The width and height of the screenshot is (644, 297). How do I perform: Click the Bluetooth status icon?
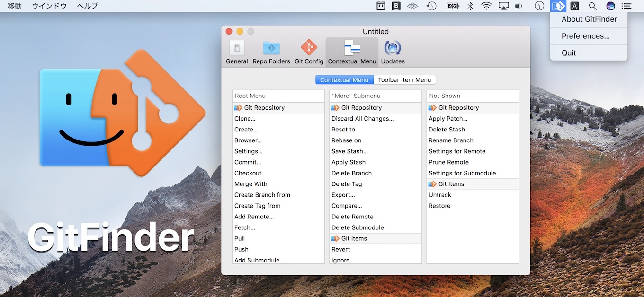[x=470, y=6]
